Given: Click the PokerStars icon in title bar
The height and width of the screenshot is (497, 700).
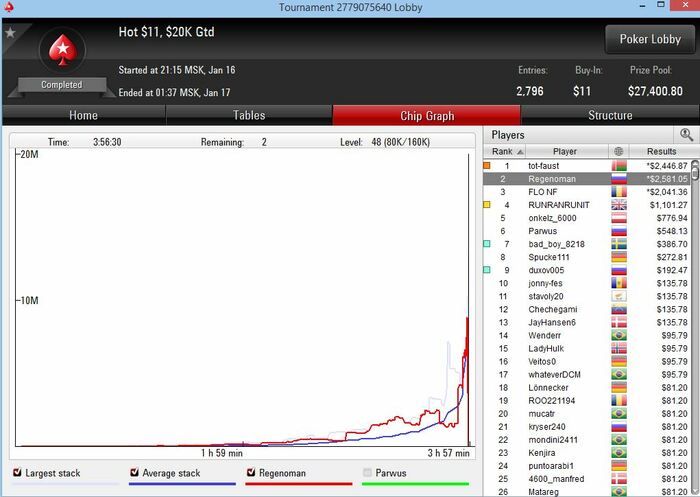Looking at the screenshot, I should pyautogui.click(x=8, y=7).
